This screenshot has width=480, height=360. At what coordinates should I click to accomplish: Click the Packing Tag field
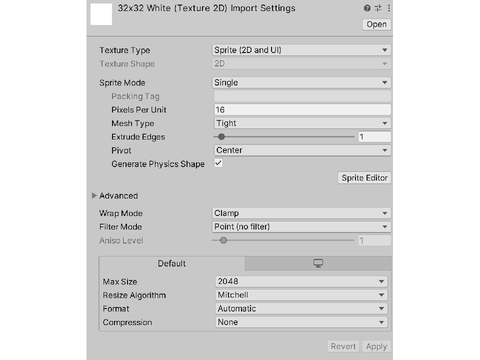(302, 96)
